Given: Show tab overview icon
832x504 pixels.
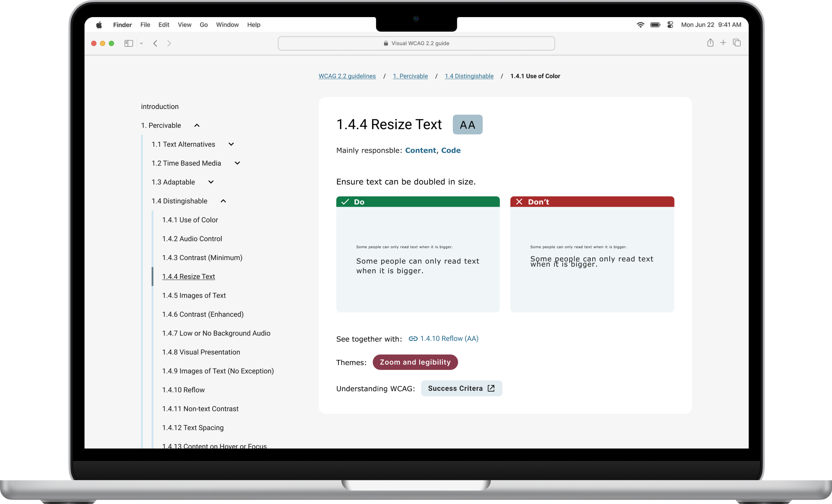Looking at the screenshot, I should (x=737, y=43).
